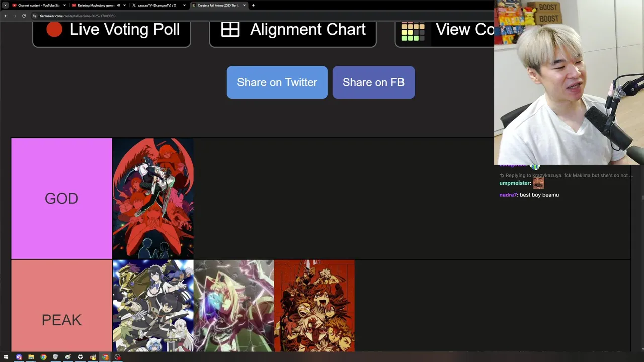Select the pink GOD tier label
Image resolution: width=644 pixels, height=362 pixels.
[x=61, y=199]
